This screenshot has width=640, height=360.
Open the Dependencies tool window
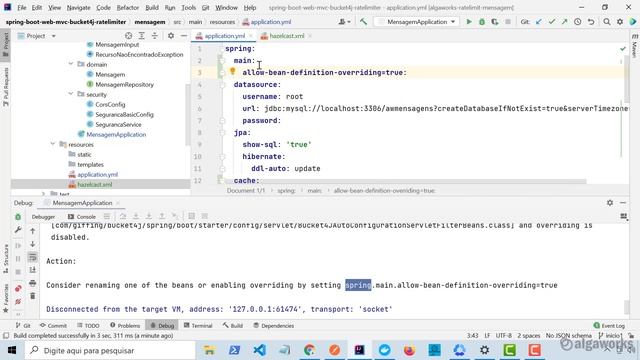point(273,325)
